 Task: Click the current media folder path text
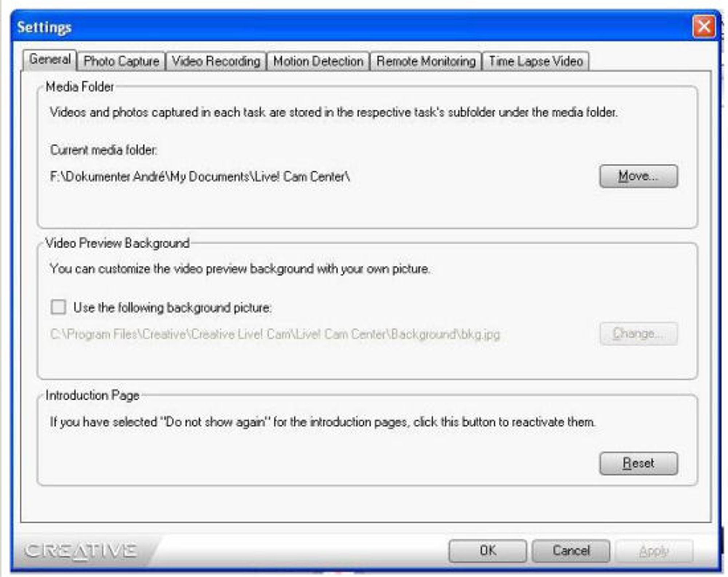[x=200, y=177]
